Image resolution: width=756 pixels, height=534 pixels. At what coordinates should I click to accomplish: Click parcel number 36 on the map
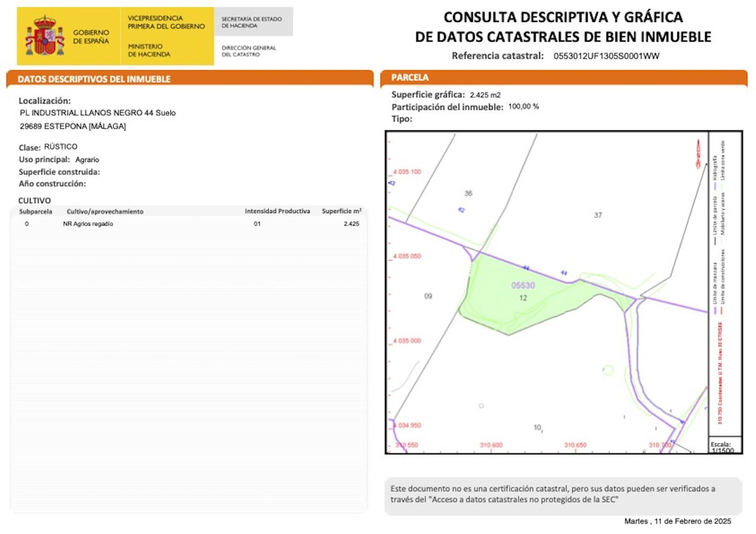pos(467,193)
